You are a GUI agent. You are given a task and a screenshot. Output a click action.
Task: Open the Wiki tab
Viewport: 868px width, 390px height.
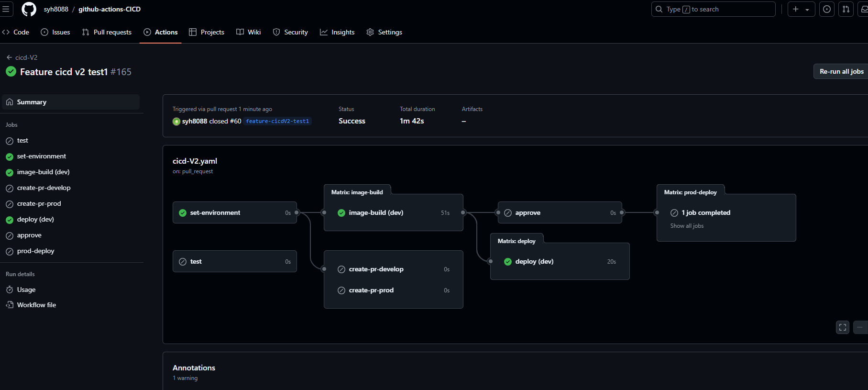coord(249,32)
